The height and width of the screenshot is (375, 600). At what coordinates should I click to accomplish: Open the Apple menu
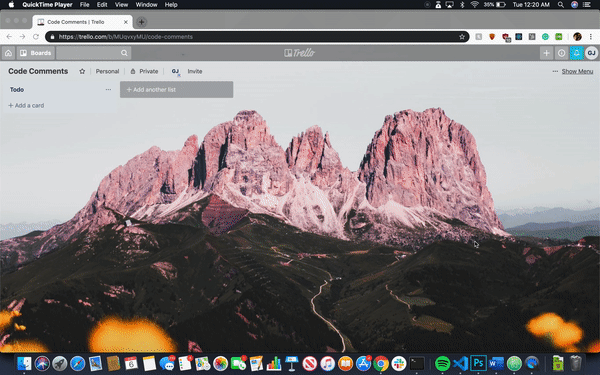(11, 5)
